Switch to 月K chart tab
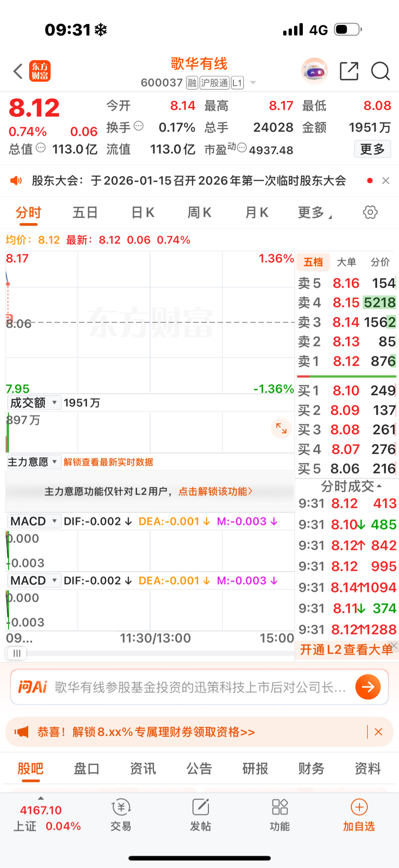 click(256, 212)
